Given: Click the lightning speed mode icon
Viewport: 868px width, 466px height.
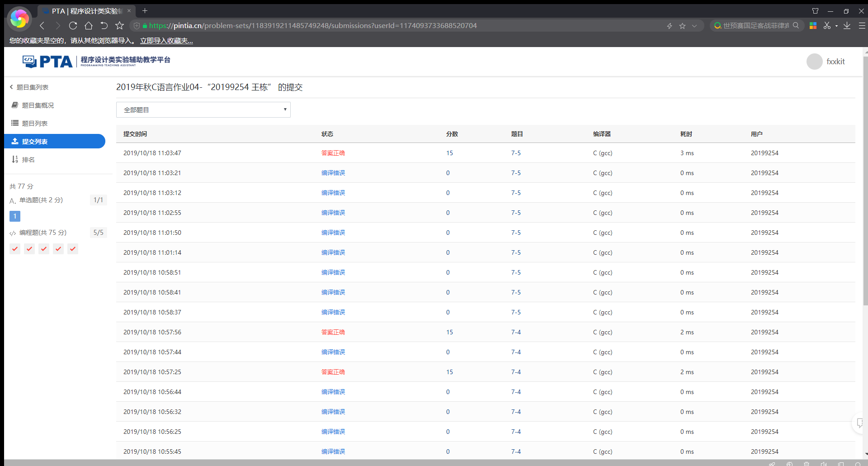Looking at the screenshot, I should coord(670,26).
